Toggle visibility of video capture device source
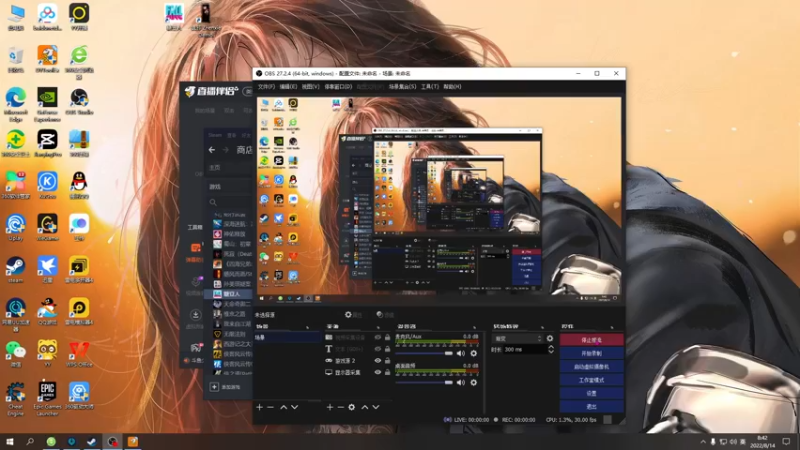The image size is (800, 450). click(x=378, y=337)
